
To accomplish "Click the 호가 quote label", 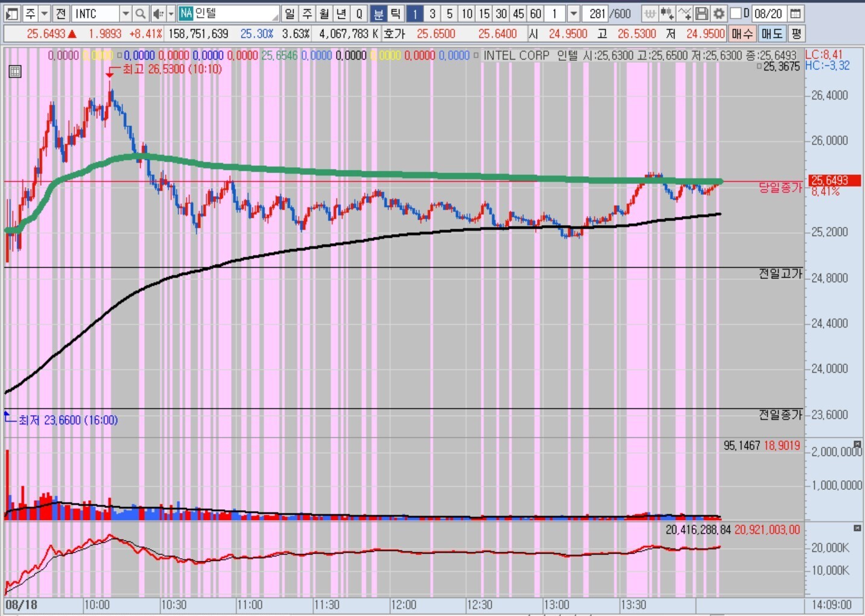I will click(x=394, y=34).
